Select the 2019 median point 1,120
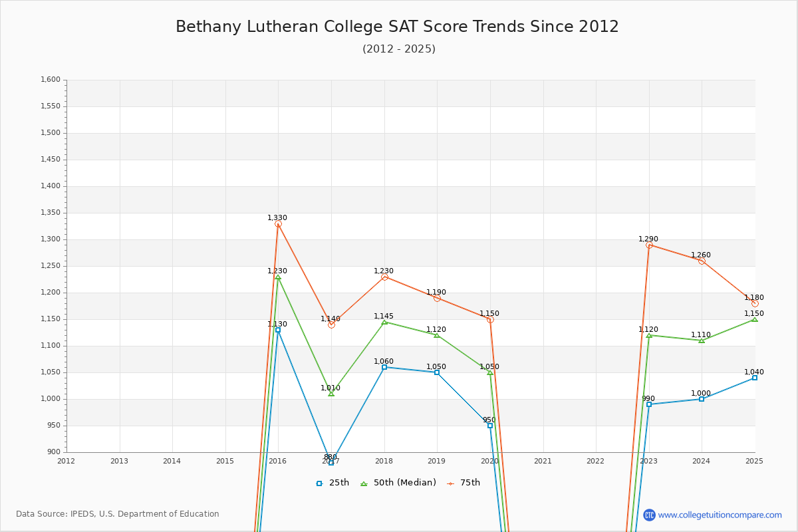The width and height of the screenshot is (798, 532). coord(437,335)
